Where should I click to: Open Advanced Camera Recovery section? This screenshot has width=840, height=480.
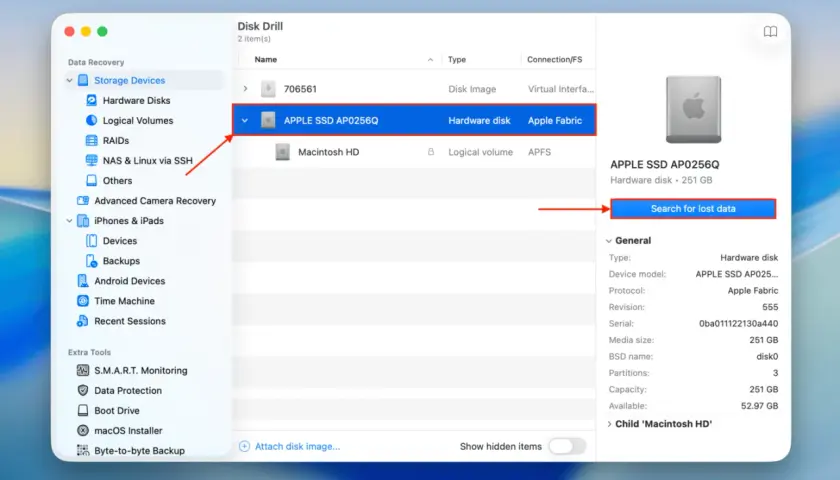click(x=155, y=200)
